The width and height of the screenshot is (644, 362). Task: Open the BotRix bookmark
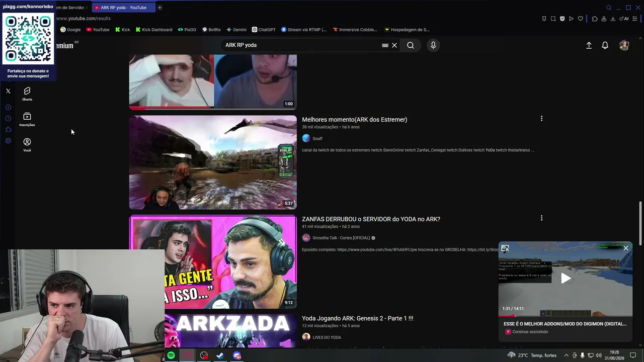(x=211, y=30)
